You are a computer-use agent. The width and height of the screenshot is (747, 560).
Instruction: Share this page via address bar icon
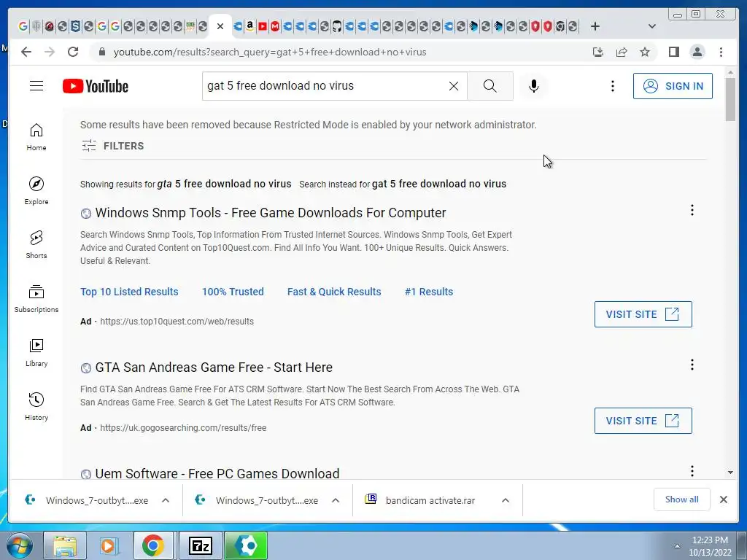[622, 52]
